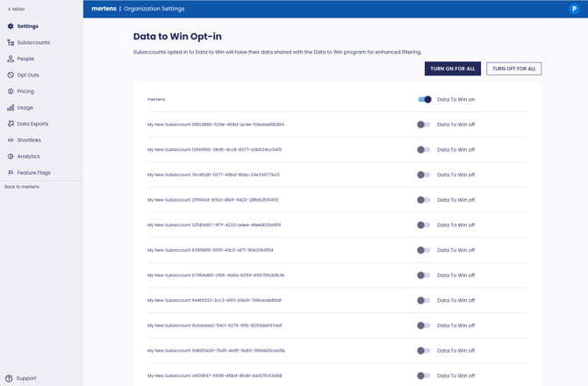The width and height of the screenshot is (588, 386).
Task: Open the user profile avatar P
Action: 574,9
